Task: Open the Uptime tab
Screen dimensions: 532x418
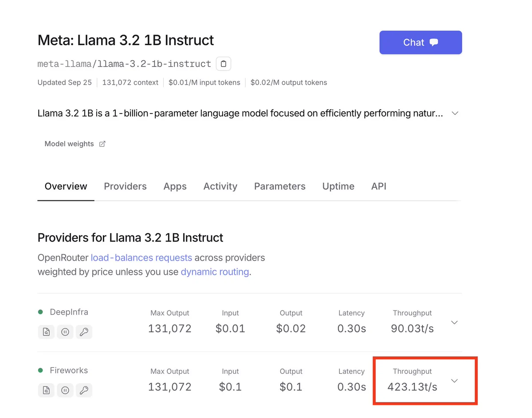Action: click(x=338, y=187)
